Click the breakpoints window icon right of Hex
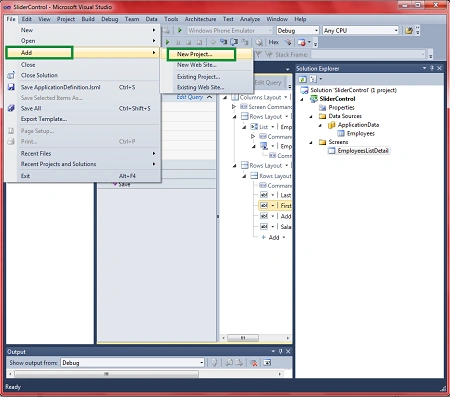 [301, 42]
